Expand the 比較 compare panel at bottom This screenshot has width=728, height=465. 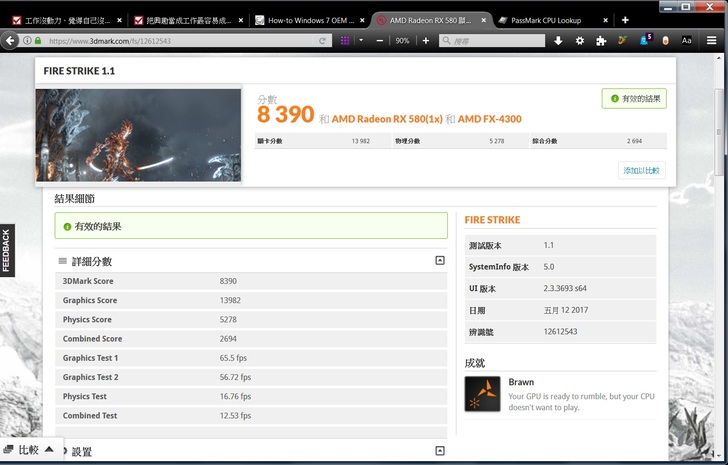click(x=49, y=449)
